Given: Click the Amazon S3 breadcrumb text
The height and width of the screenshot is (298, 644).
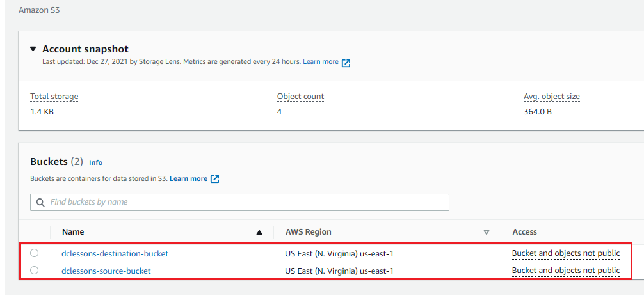Looking at the screenshot, I should 40,10.
